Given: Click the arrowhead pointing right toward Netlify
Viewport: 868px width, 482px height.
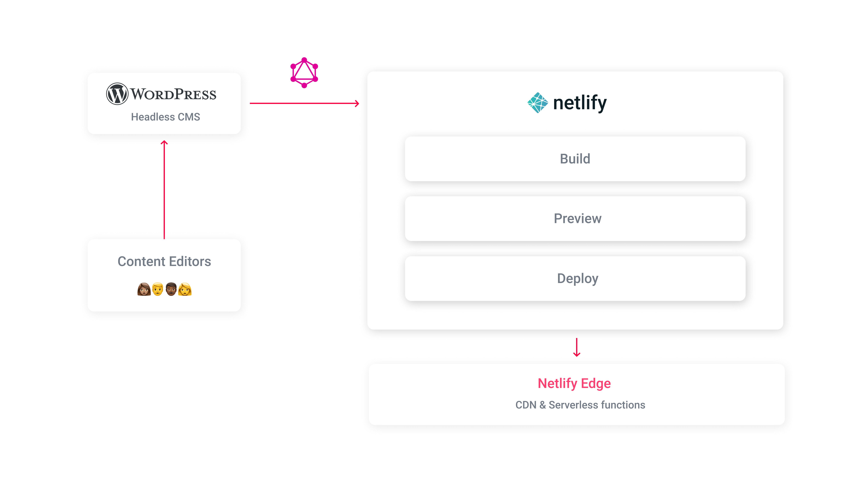Looking at the screenshot, I should click(x=357, y=103).
